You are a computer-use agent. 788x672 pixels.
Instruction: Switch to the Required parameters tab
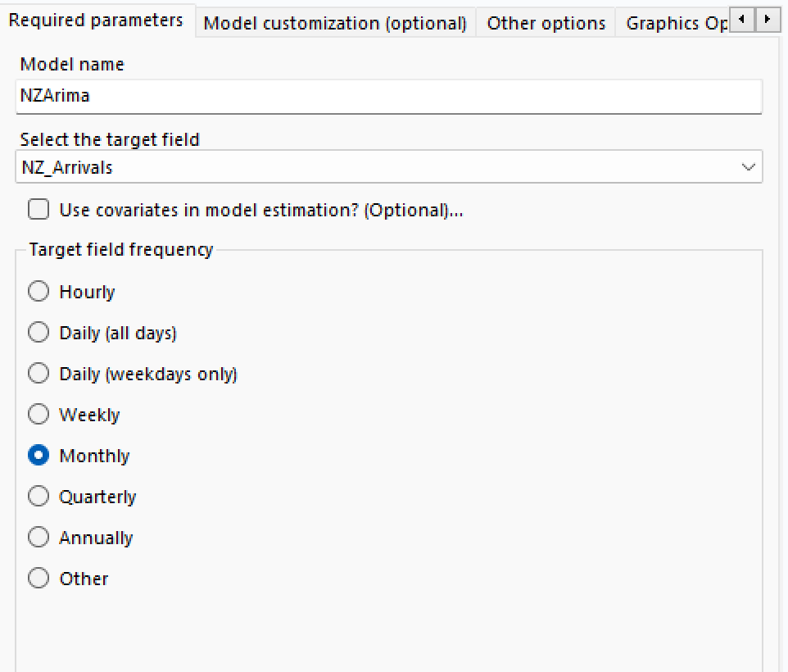(96, 20)
